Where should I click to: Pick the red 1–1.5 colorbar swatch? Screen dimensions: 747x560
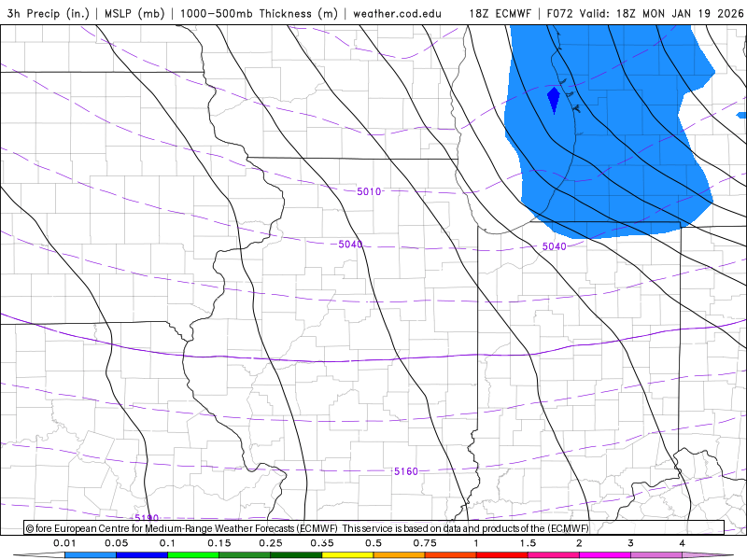pos(502,555)
